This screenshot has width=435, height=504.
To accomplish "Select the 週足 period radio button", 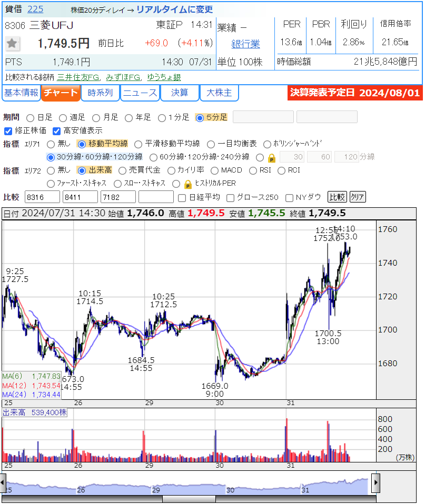I will click(x=63, y=118).
